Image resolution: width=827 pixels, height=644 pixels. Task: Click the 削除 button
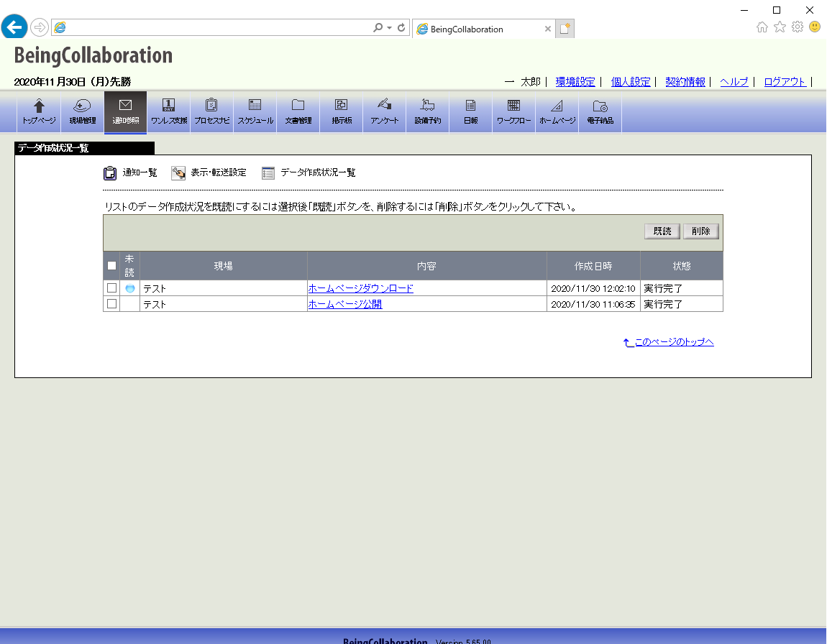701,231
